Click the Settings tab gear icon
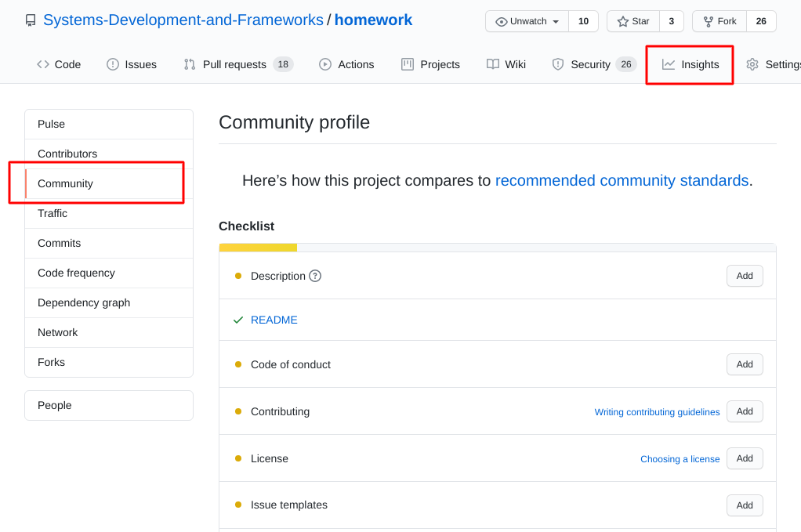Viewport: 801px width, 532px height. click(x=752, y=64)
